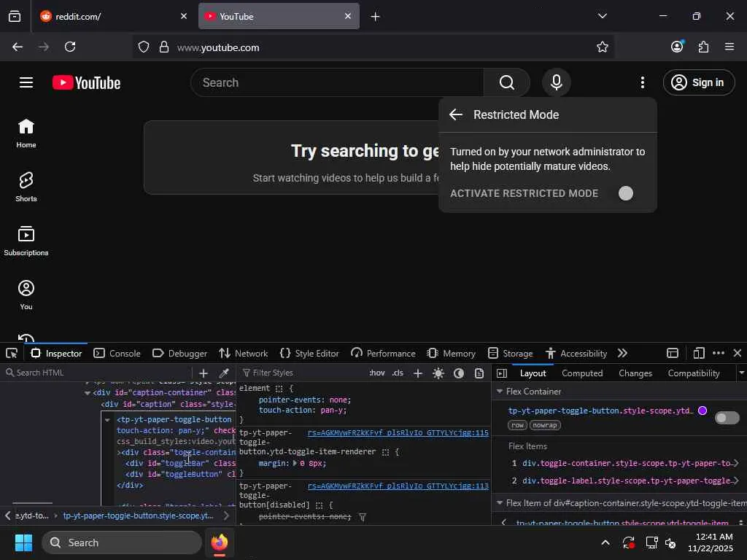This screenshot has height=560, width=747.
Task: Click the YouTube search input field
Action: coord(337,82)
